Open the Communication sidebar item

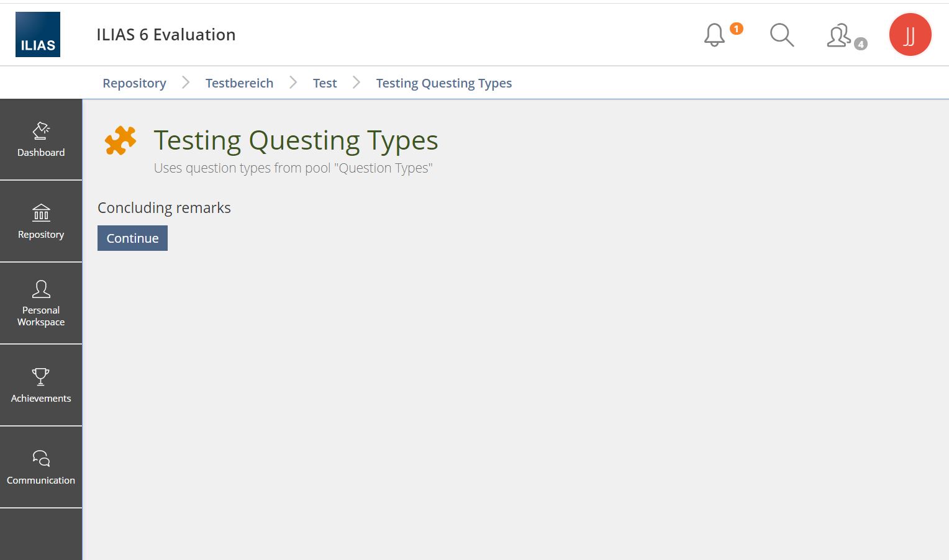[x=41, y=467]
